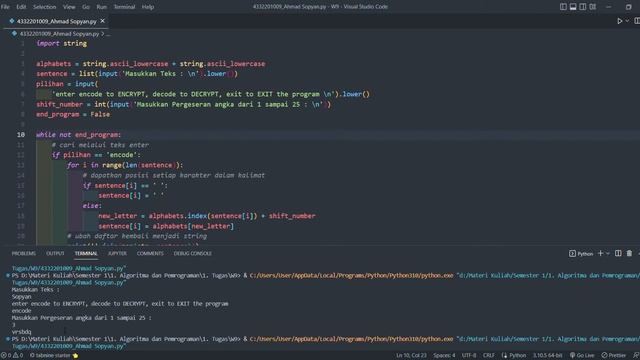Create a new terminal with the plus icon
Image resolution: width=640 pixels, height=360 pixels.
(600, 253)
